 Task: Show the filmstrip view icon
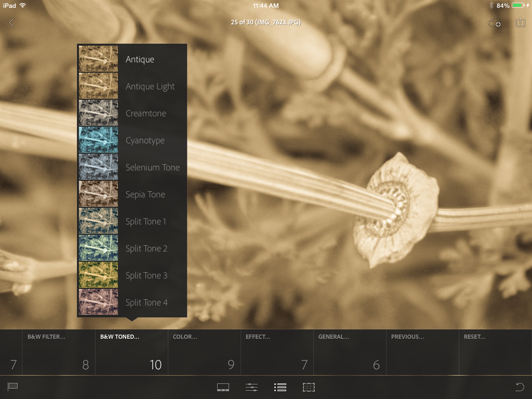point(223,387)
